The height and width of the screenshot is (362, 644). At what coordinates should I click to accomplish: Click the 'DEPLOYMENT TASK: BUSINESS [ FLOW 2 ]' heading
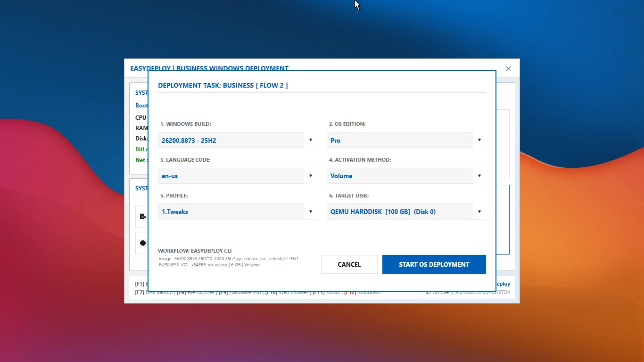tap(223, 85)
